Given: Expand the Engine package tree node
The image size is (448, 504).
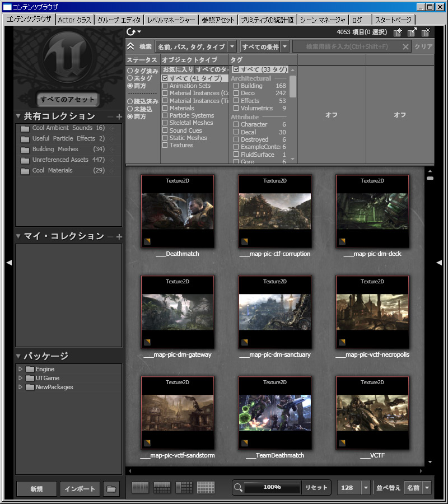Looking at the screenshot, I should 21,369.
